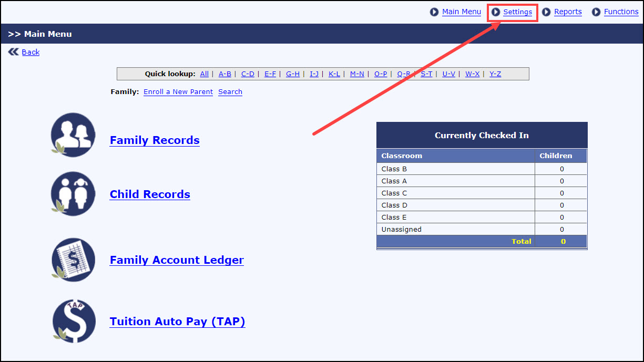Click Enroll a New Parent
This screenshot has height=362, width=644.
178,92
